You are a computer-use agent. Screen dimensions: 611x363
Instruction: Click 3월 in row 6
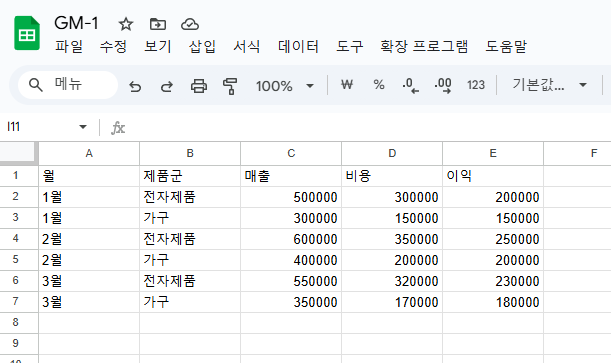[x=89, y=281]
